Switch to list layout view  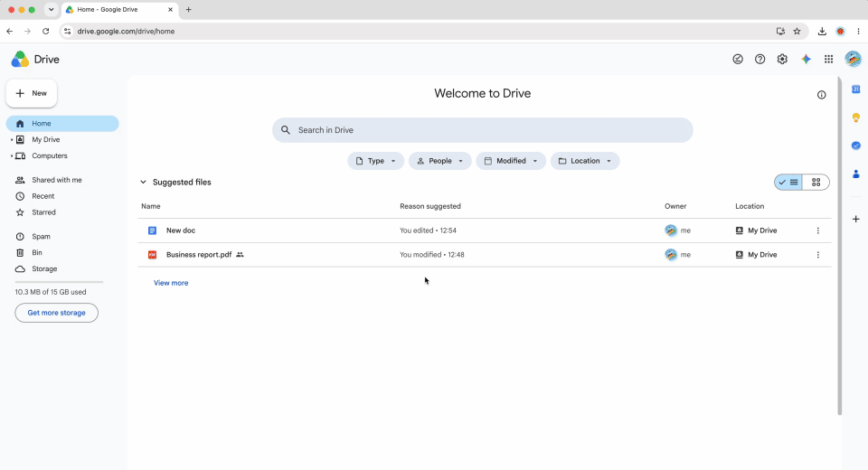pos(788,183)
